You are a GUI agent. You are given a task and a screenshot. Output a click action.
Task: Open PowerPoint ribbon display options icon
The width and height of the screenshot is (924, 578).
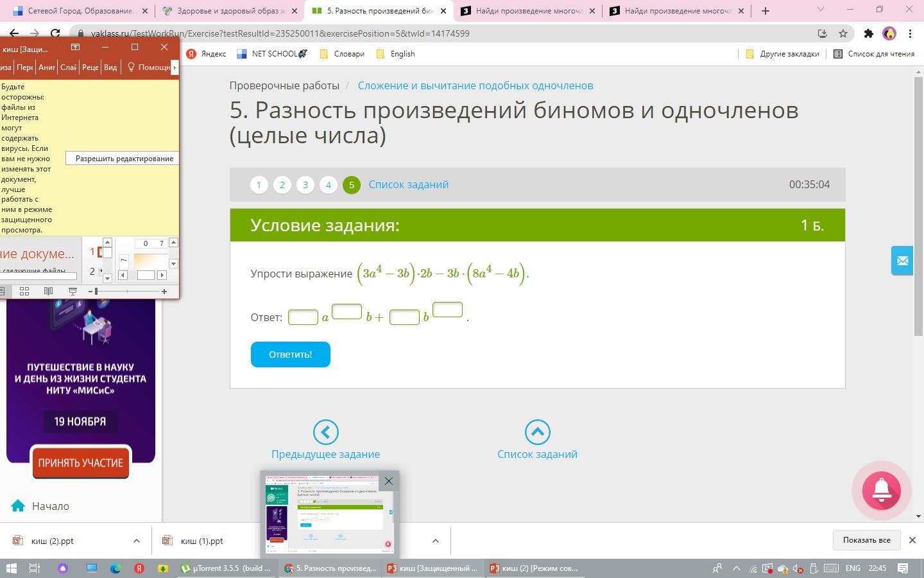(75, 47)
